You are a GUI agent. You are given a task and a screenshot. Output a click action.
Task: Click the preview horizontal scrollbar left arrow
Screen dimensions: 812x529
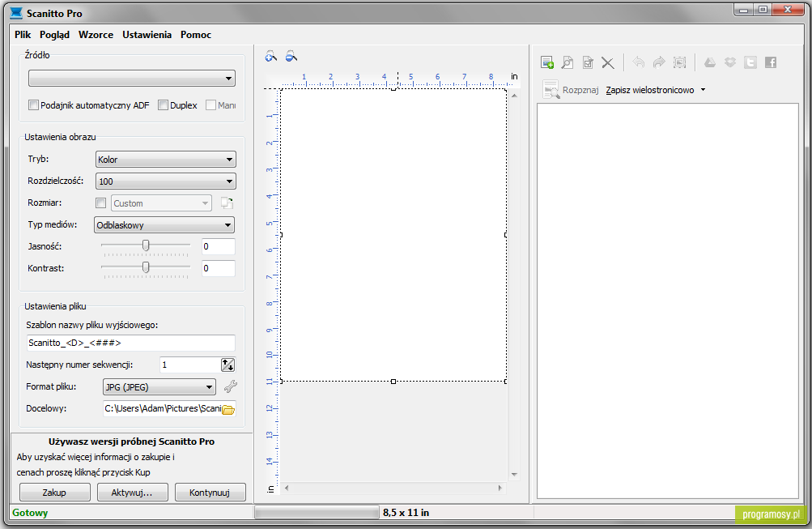point(287,488)
